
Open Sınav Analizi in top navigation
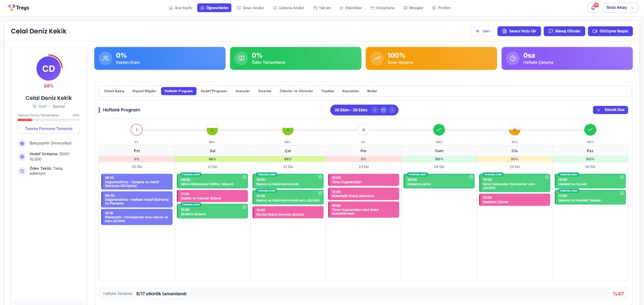pos(250,8)
